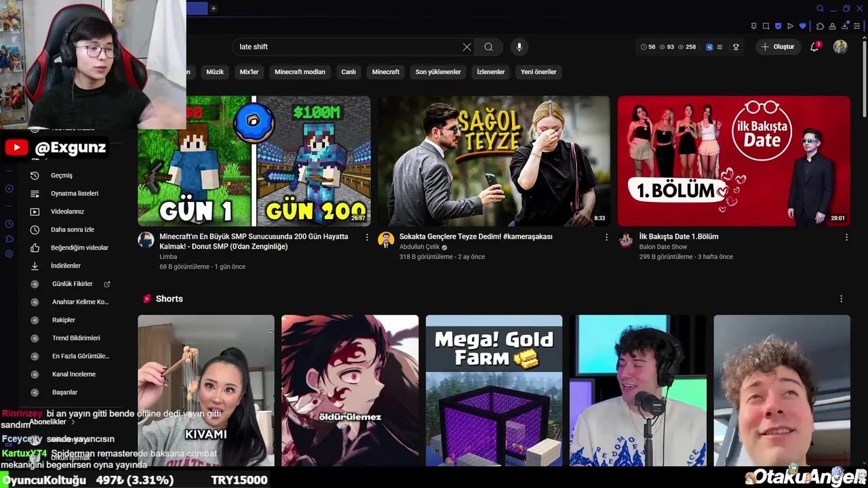This screenshot has height=488, width=868.
Task: Open the browser easy setup sliders icon
Action: [857, 26]
